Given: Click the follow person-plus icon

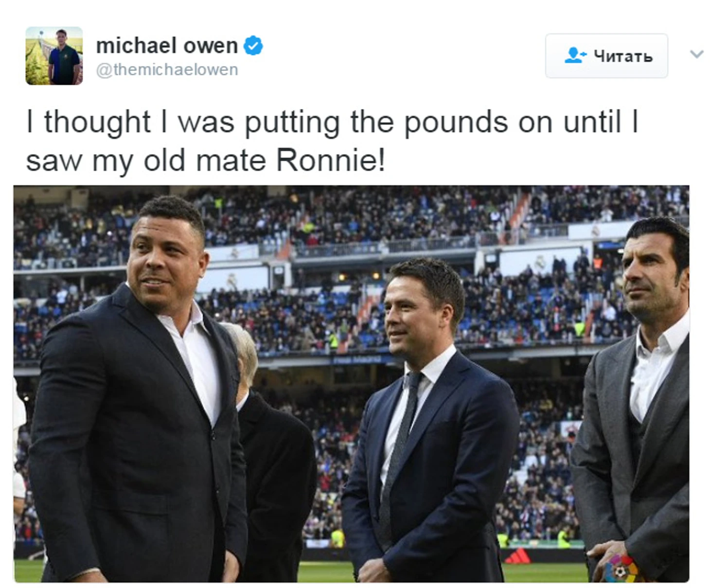Looking at the screenshot, I should (x=575, y=55).
